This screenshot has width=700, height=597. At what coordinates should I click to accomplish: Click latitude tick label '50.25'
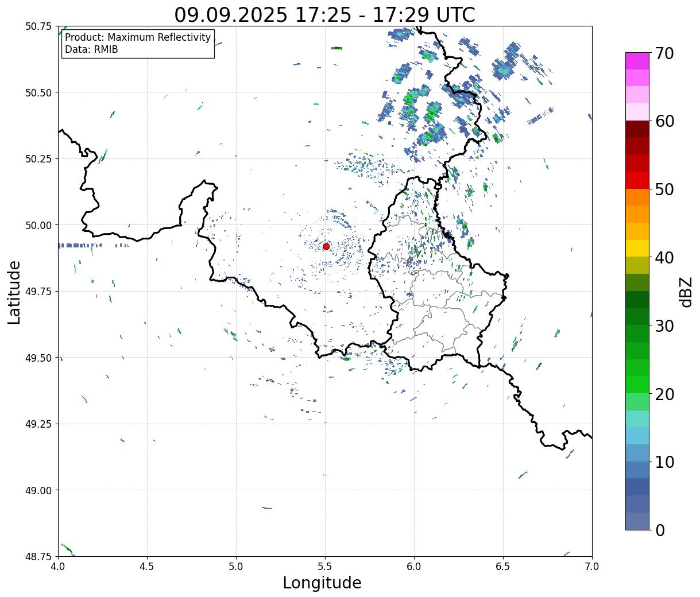38,159
